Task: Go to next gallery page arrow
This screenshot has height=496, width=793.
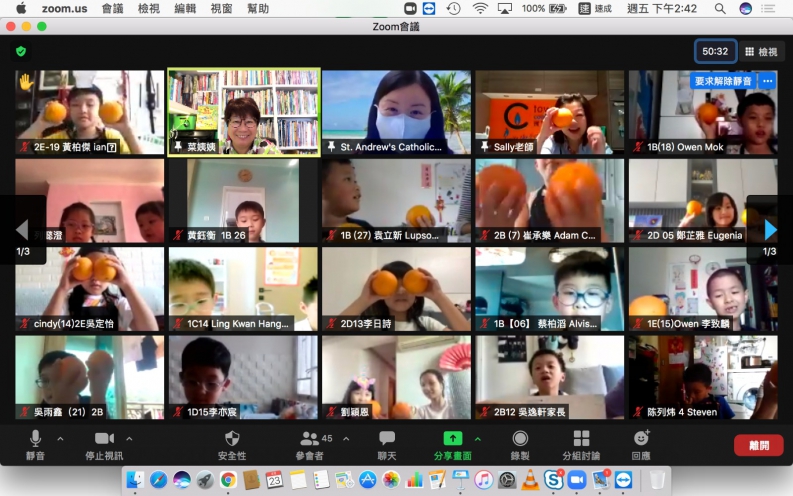Action: [x=770, y=230]
